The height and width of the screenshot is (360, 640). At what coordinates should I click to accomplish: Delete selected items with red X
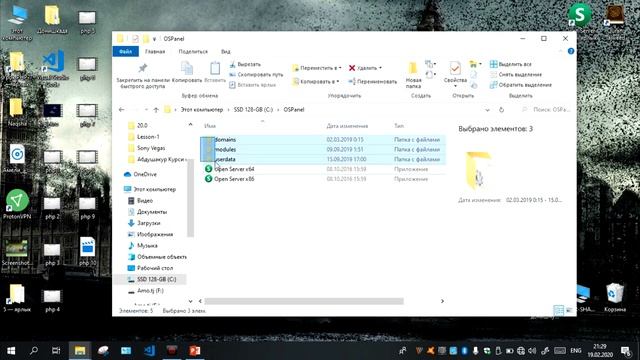point(365,68)
